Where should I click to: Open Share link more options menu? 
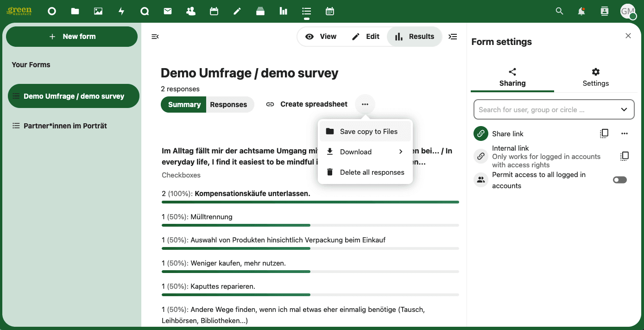point(625,133)
